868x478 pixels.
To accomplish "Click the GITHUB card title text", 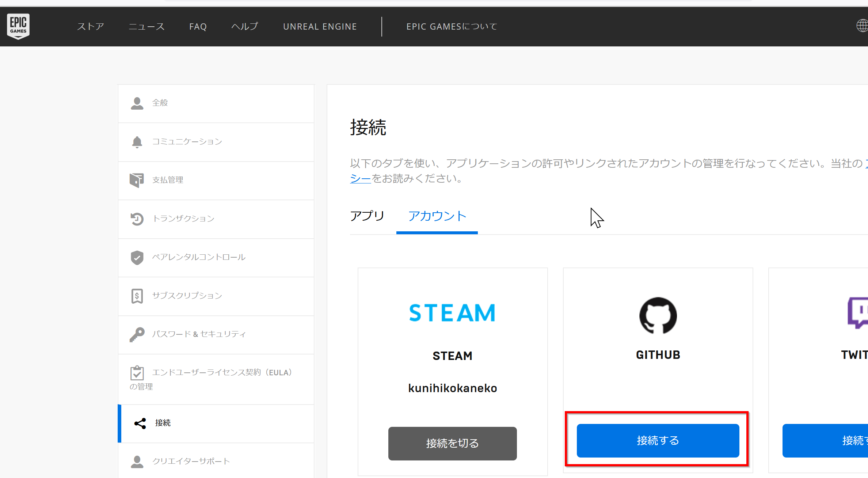I will pos(658,355).
